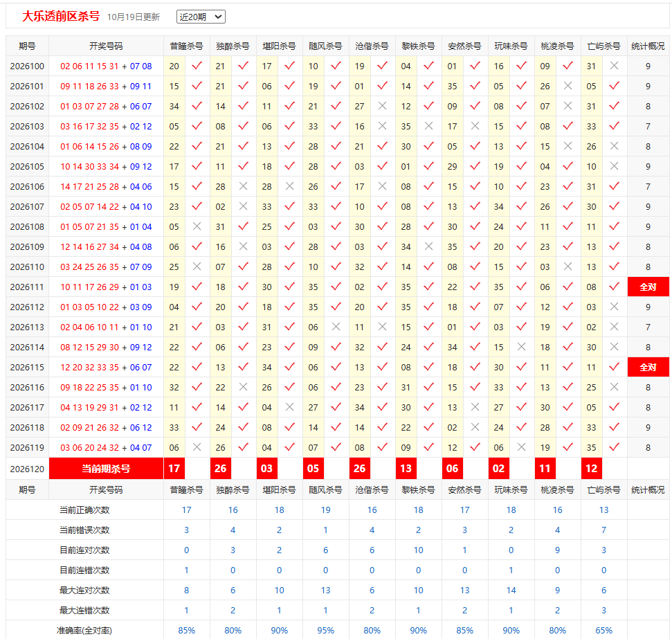
Task: Click the 玩味杀号 header in the top row
Action: point(511,46)
